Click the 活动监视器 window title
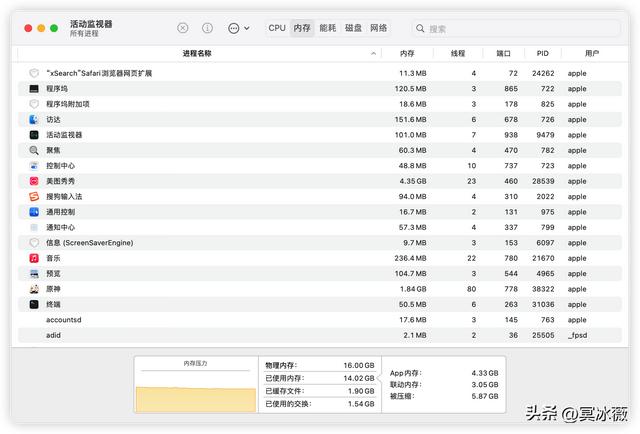 pyautogui.click(x=91, y=24)
